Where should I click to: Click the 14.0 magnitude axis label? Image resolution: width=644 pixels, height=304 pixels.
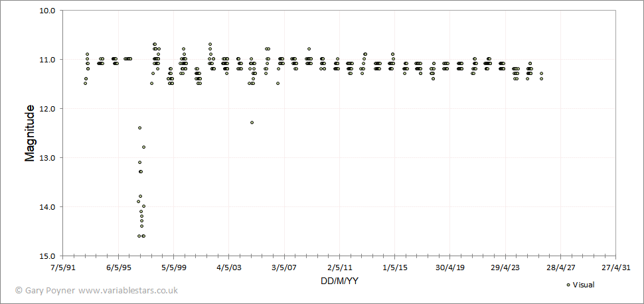(47, 206)
